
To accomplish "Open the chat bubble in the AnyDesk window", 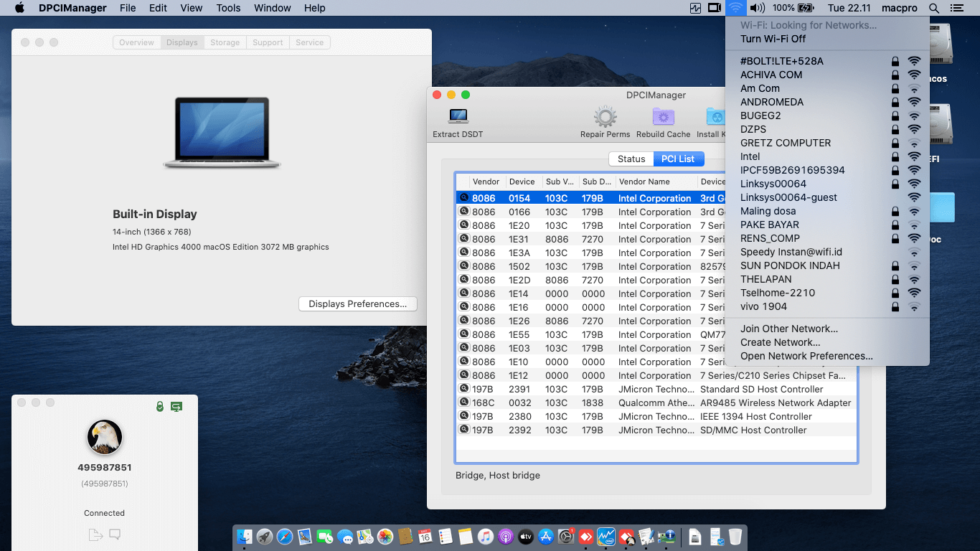I will 115,534.
